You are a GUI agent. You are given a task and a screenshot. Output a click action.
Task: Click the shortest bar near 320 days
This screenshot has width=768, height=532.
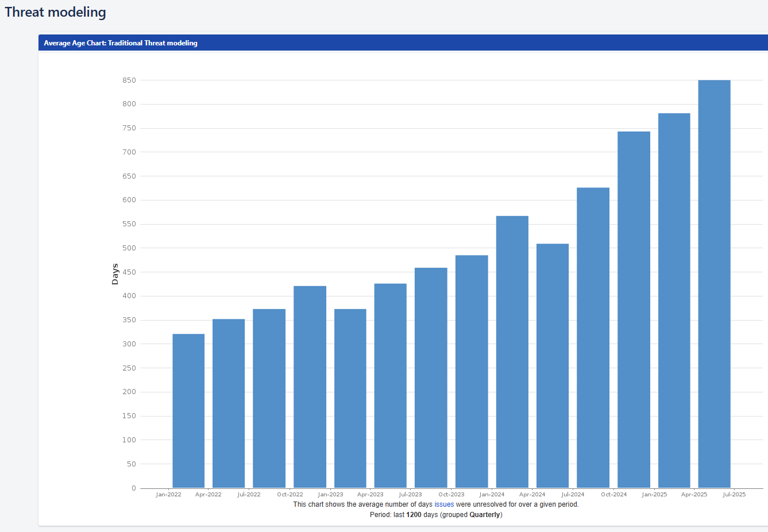click(188, 411)
